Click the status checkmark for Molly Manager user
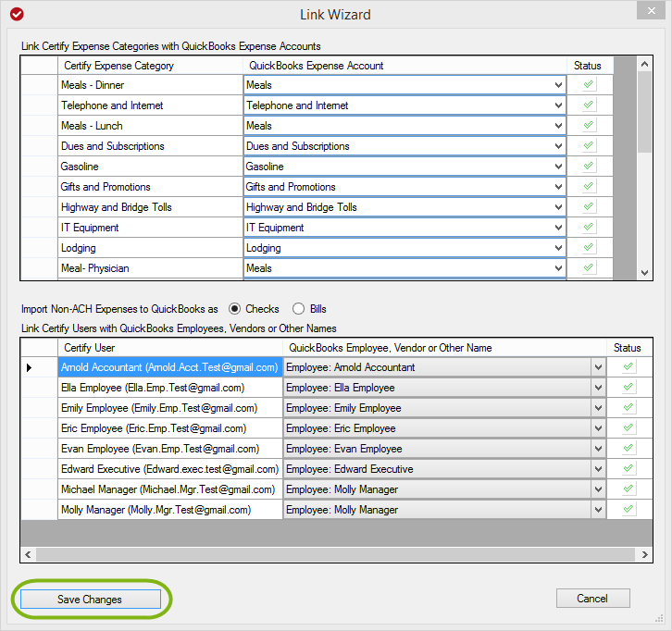Viewport: 672px width, 631px height. pos(628,510)
